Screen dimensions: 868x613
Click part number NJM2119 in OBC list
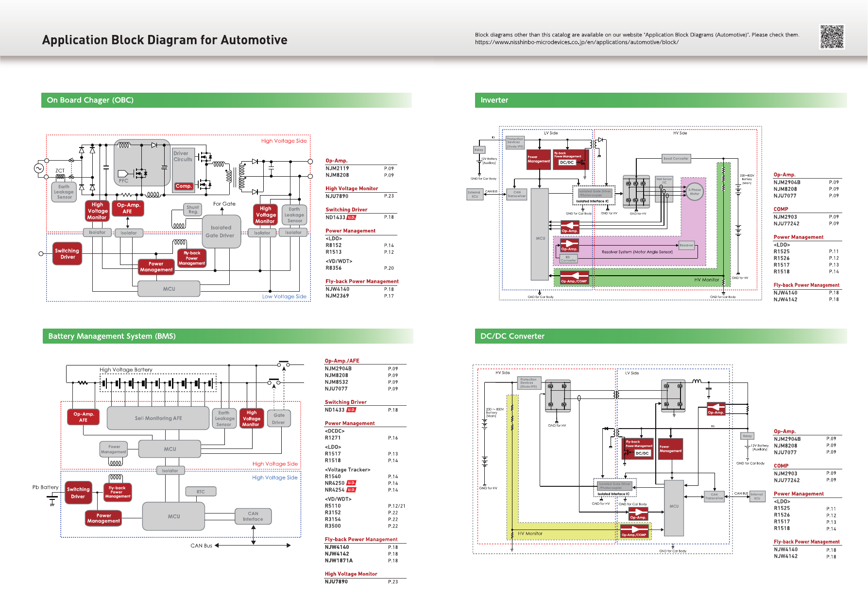337,168
